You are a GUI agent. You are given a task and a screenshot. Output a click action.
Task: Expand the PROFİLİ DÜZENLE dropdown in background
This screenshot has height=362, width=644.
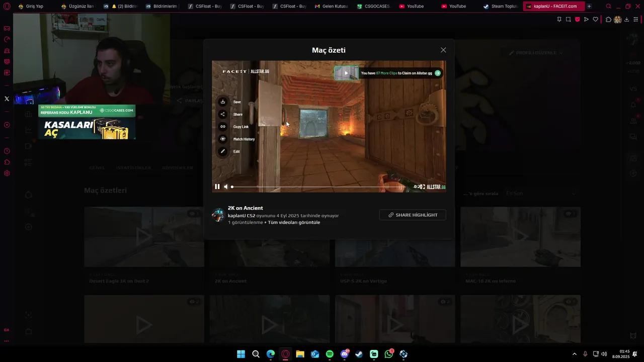535,52
